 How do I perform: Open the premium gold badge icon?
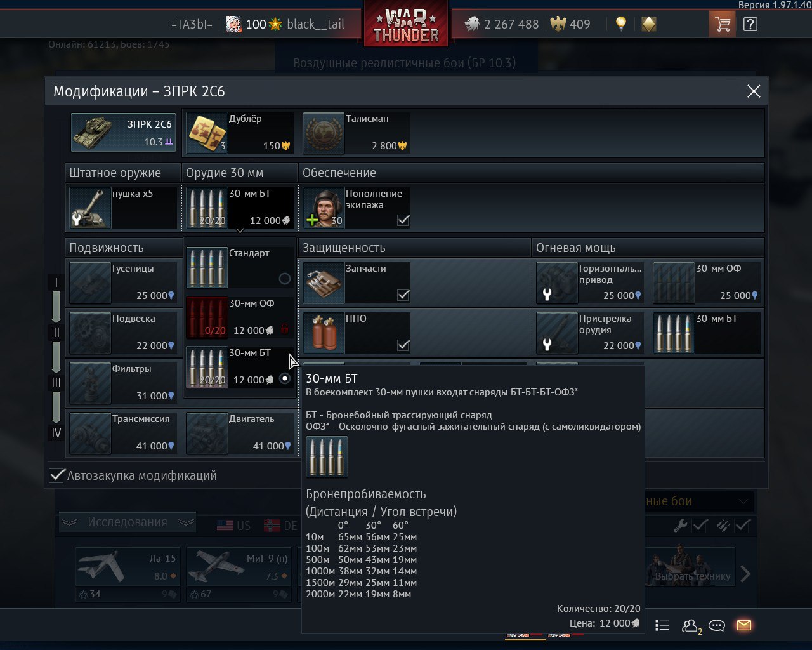(x=648, y=25)
